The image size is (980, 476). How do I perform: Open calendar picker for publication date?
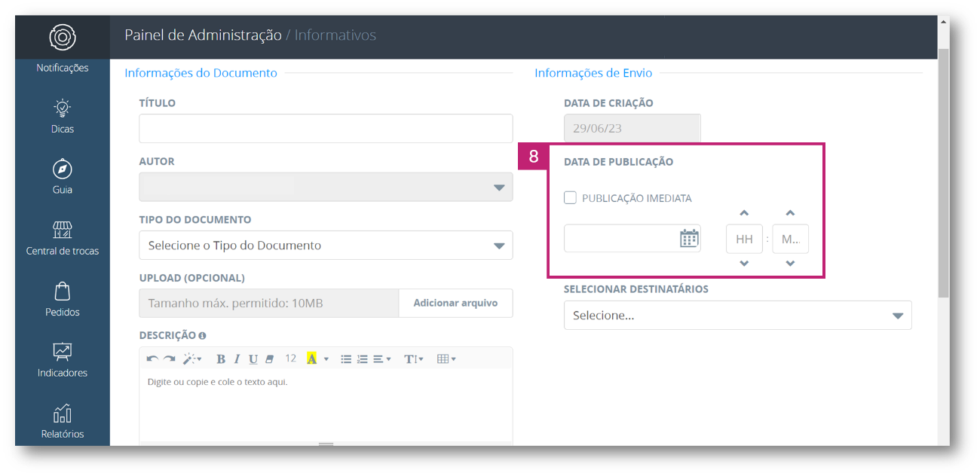click(x=689, y=239)
